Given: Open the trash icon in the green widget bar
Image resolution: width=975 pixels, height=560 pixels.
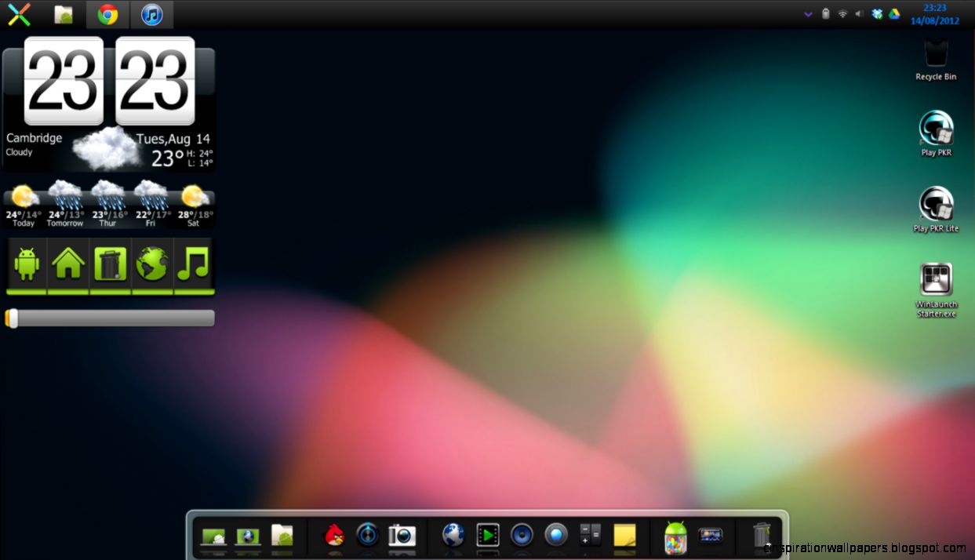Looking at the screenshot, I should [x=110, y=267].
